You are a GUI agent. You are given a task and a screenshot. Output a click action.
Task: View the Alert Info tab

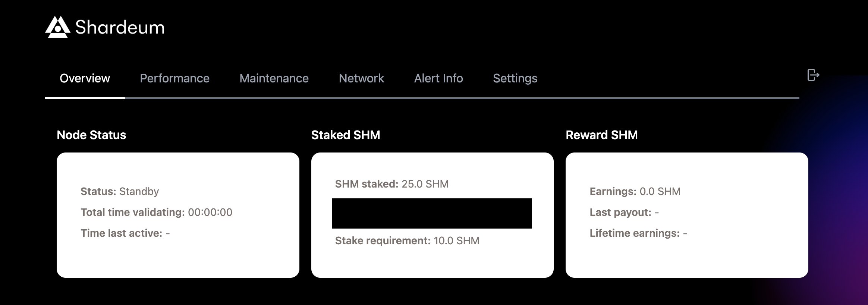coord(438,78)
